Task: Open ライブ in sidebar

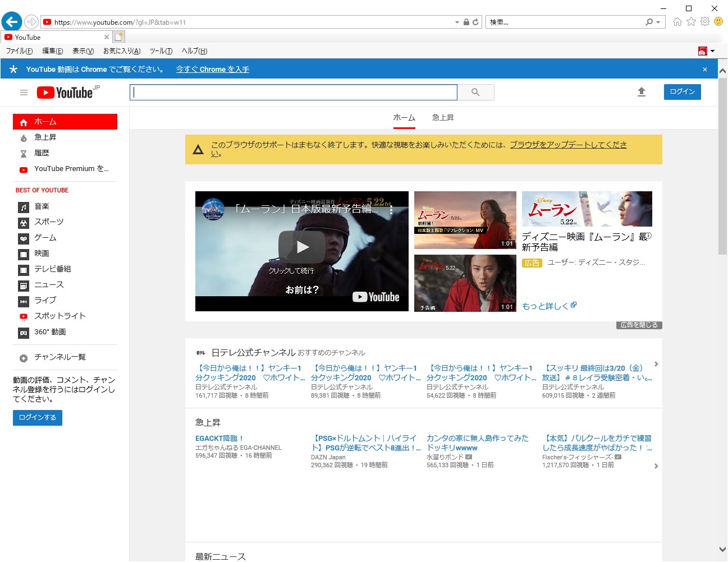Action: click(65, 301)
